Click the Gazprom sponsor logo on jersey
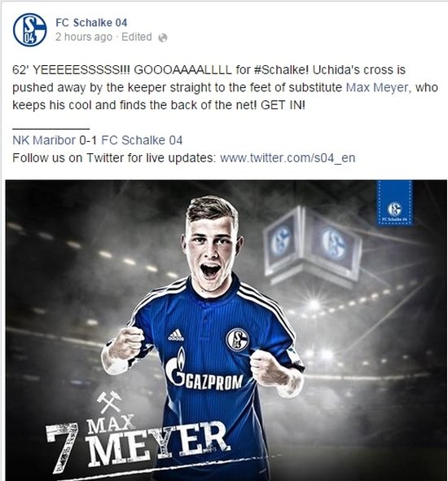This screenshot has width=448, height=481. [204, 372]
